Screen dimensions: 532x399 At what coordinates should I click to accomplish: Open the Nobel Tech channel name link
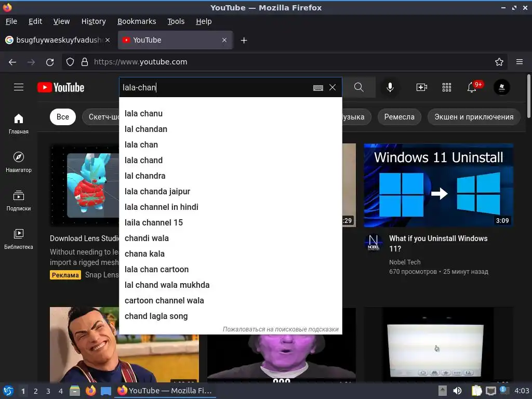(405, 262)
